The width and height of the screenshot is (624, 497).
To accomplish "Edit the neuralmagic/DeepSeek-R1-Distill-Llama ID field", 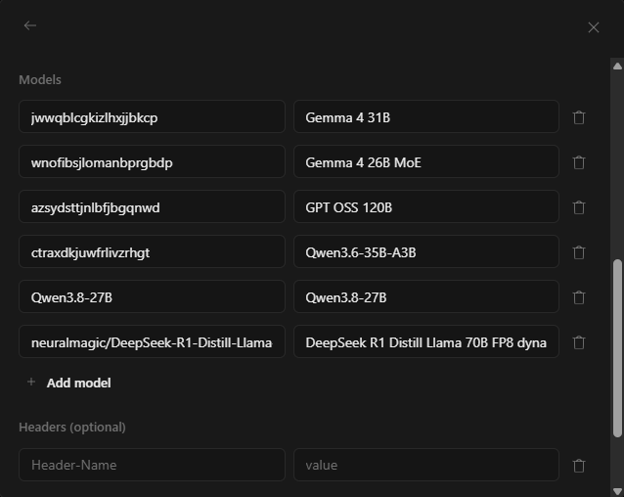I will pos(152,342).
